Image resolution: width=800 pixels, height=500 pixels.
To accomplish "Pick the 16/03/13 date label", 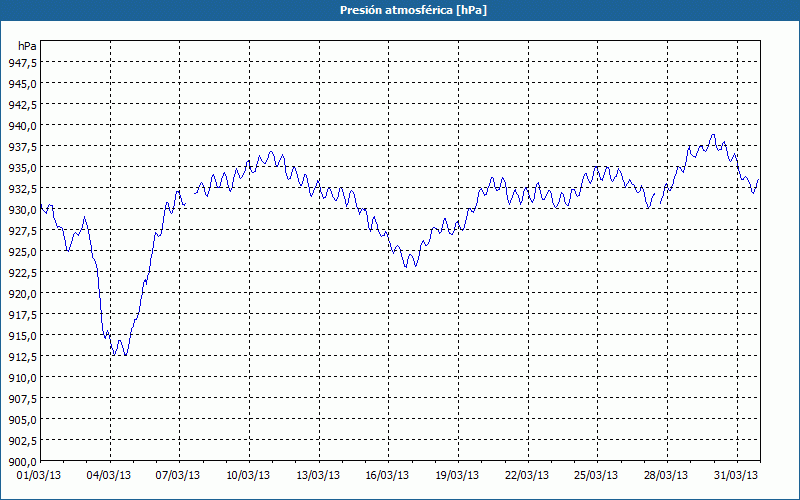I will (387, 476).
